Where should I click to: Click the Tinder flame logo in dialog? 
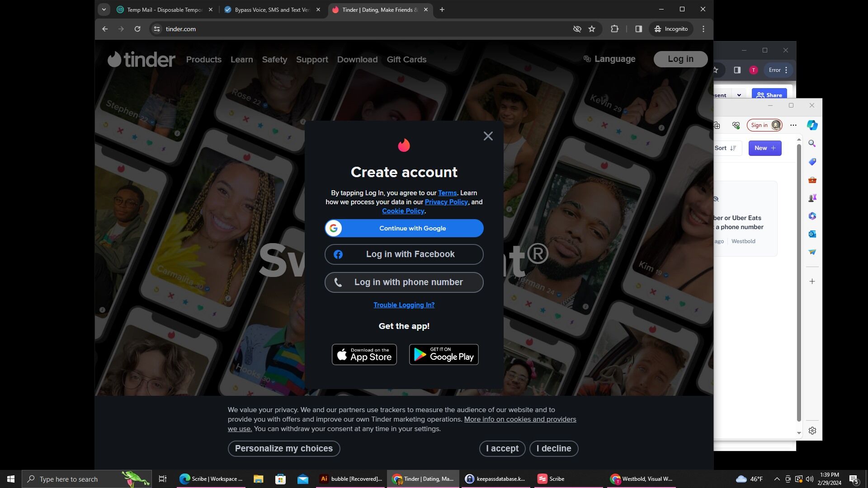pos(404,145)
